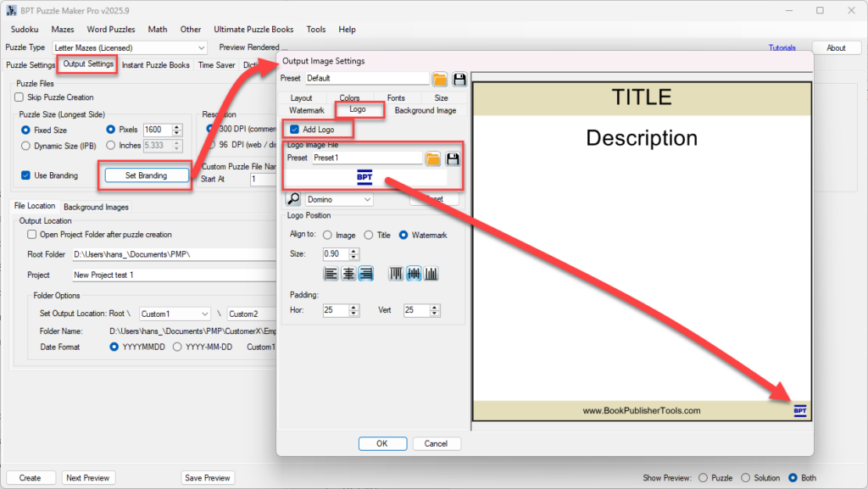The width and height of the screenshot is (868, 489).
Task: Align logo vertically to the bottom
Action: coord(431,274)
